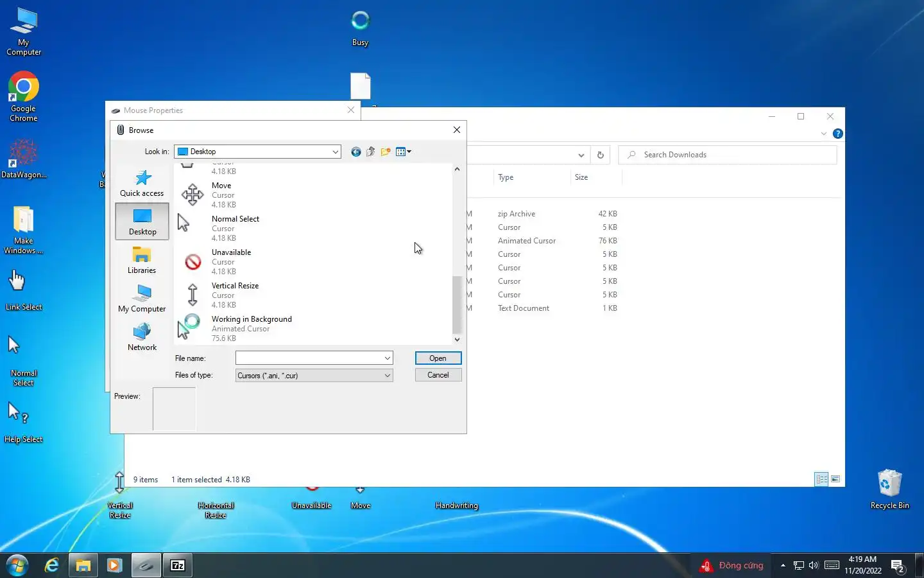Open the View menu in Browse dialog

tap(404, 152)
